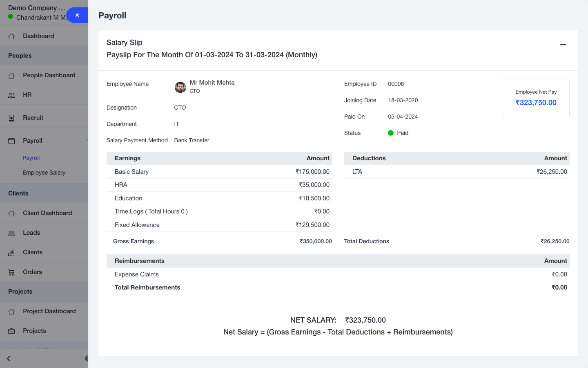Click the People Dashboard icon
Screen dimensions: 588x368
pos(11,76)
